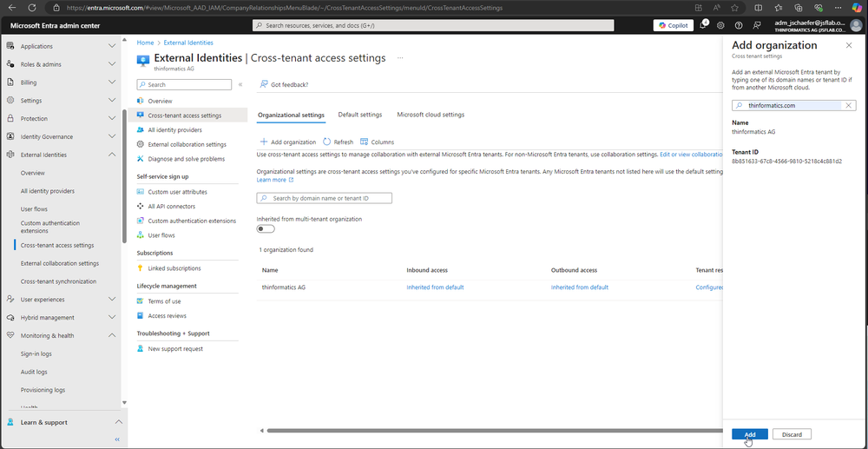The height and width of the screenshot is (449, 868).
Task: Expand the Identity Governance chevron
Action: point(112,136)
